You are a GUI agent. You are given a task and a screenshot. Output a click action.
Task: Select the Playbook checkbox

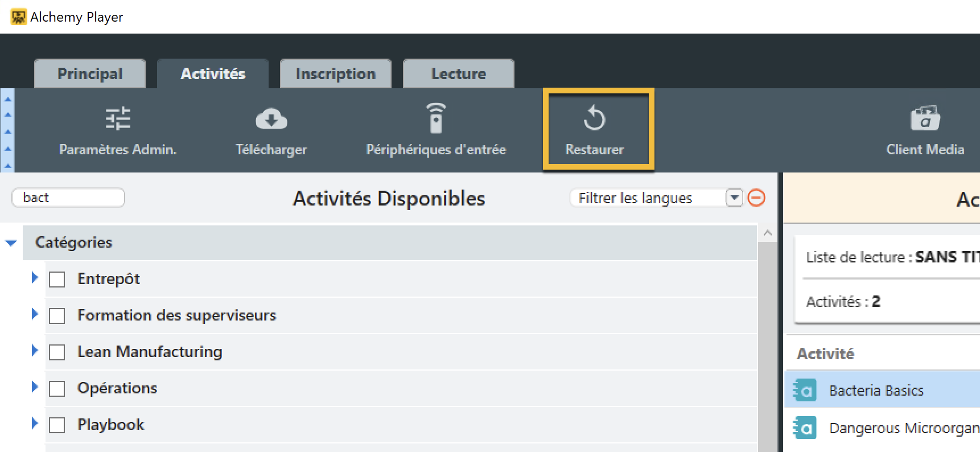[57, 425]
